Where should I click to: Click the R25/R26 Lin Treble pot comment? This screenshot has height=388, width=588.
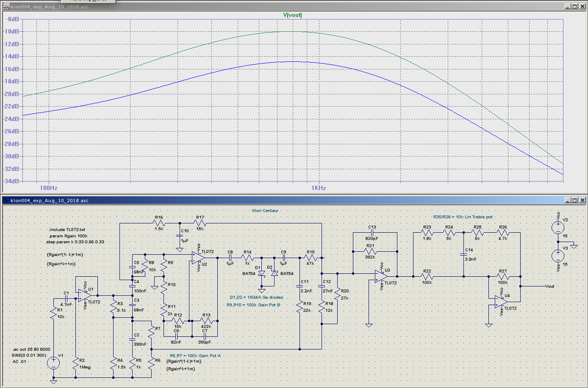463,217
